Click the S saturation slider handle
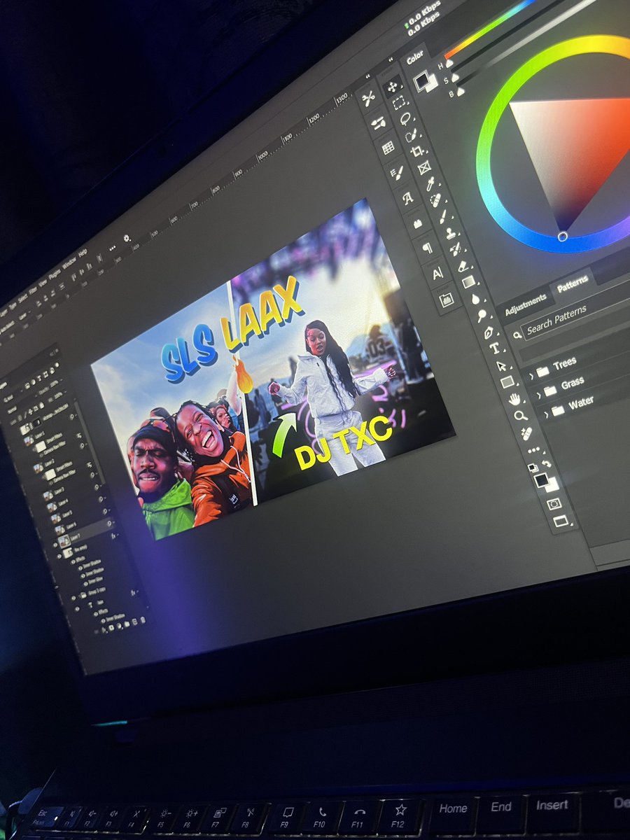Image resolution: width=630 pixels, height=840 pixels. click(x=455, y=78)
